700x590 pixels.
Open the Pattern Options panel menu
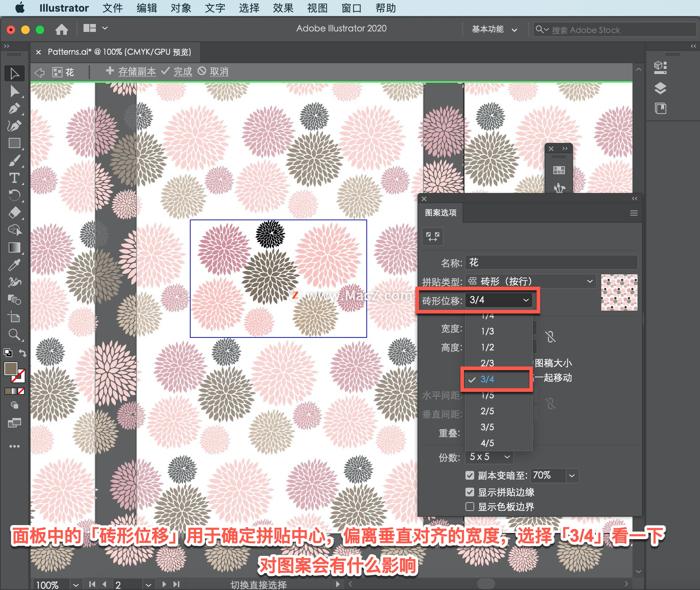point(634,213)
